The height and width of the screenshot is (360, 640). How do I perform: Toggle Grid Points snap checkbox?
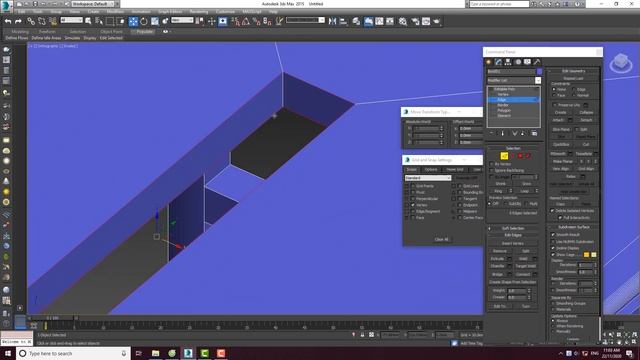point(413,186)
